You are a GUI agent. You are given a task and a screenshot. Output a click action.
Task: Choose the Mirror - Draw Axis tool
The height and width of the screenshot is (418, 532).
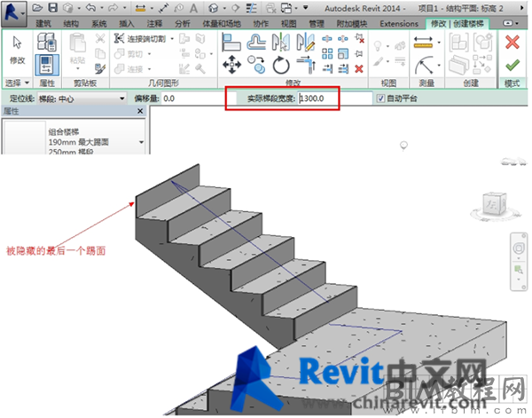[305, 42]
